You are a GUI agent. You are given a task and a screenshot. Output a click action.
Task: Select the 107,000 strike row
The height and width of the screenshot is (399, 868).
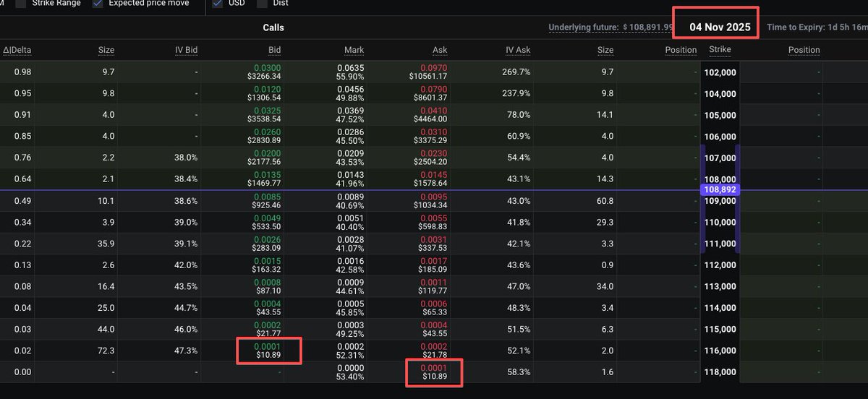click(720, 158)
